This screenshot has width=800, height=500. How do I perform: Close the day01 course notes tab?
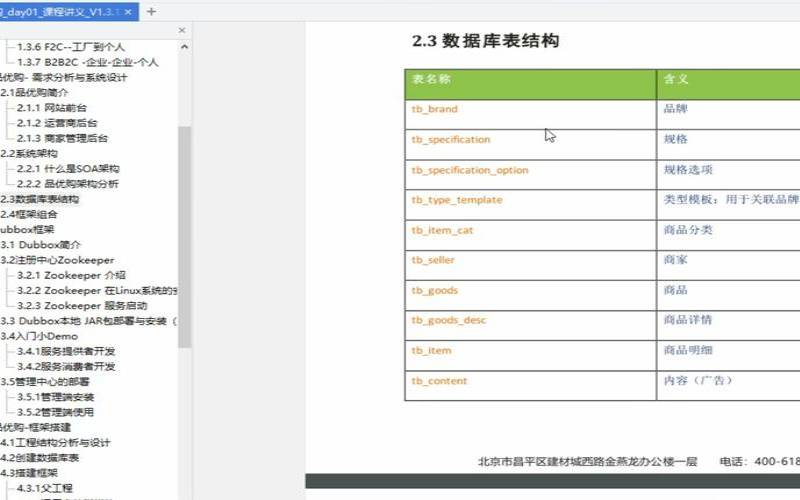coord(128,12)
